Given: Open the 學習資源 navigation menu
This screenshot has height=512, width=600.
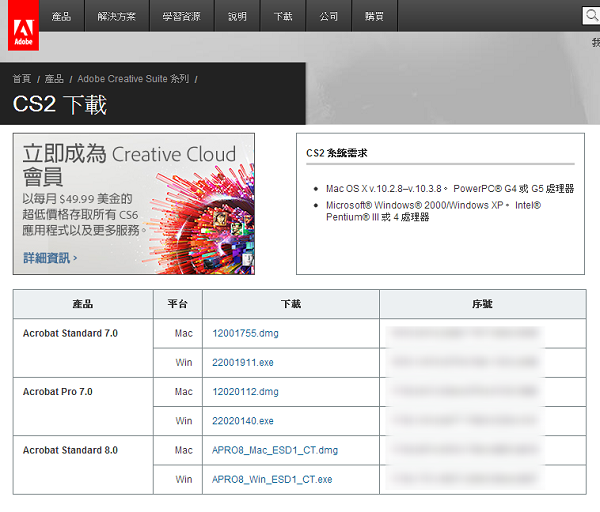Looking at the screenshot, I should point(182,16).
